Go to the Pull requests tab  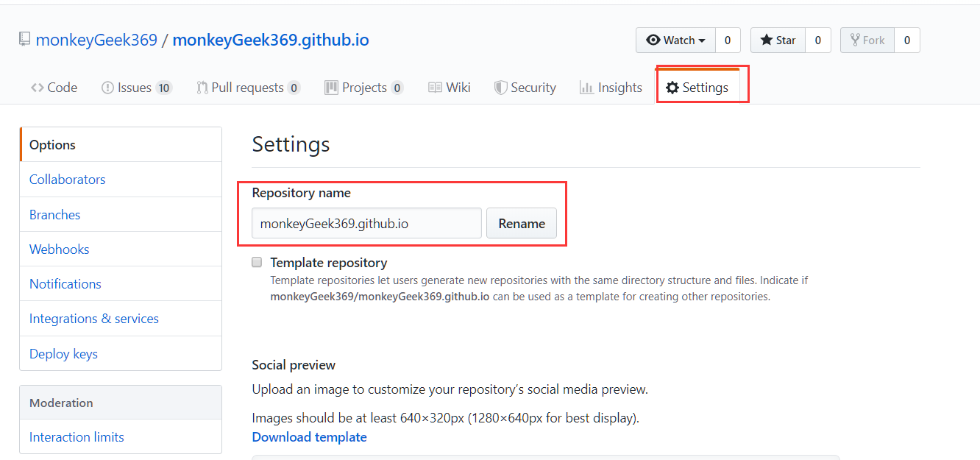(249, 88)
